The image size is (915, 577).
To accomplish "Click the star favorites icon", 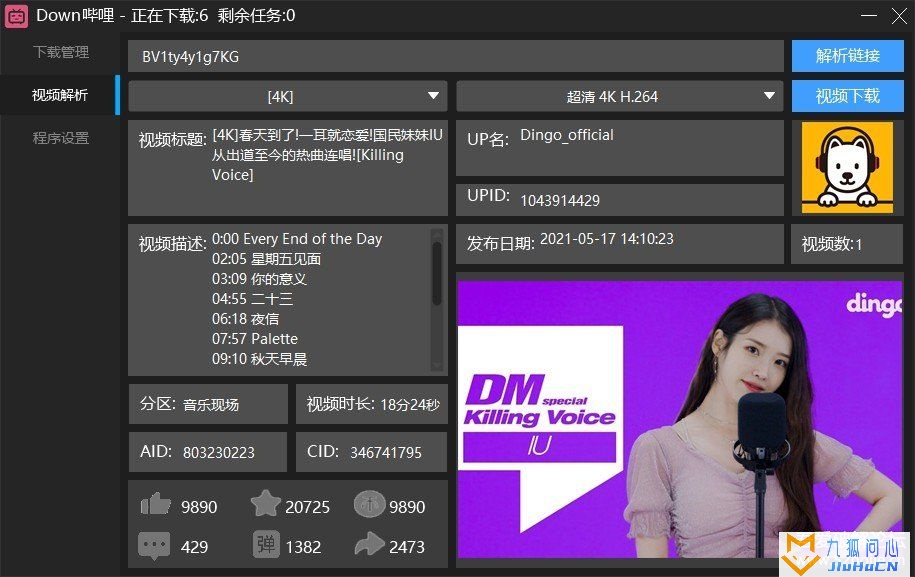I will (266, 503).
